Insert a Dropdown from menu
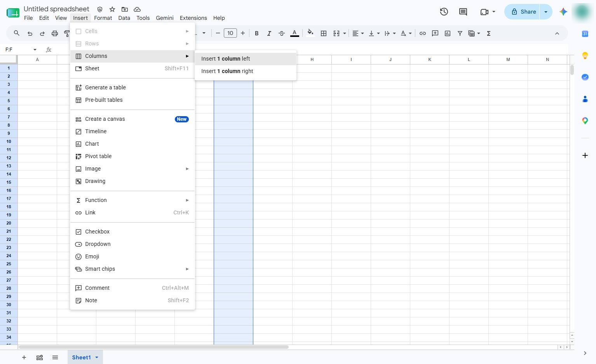 click(x=132, y=244)
